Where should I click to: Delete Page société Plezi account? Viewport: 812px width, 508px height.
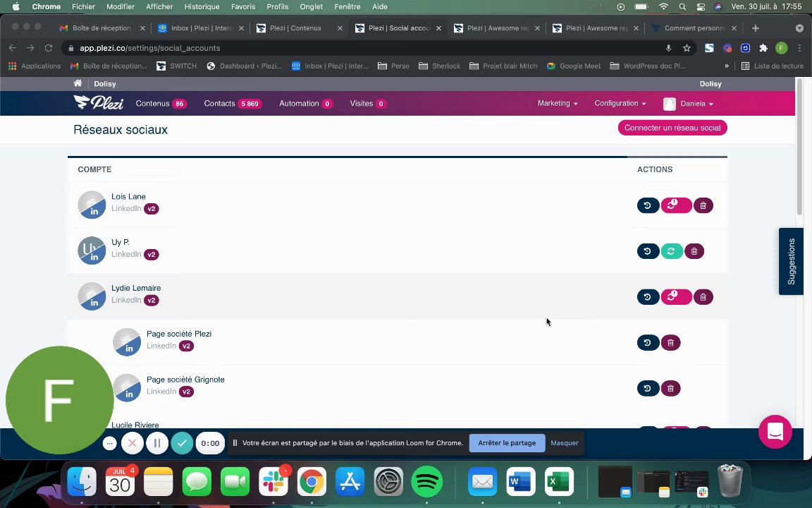670,343
